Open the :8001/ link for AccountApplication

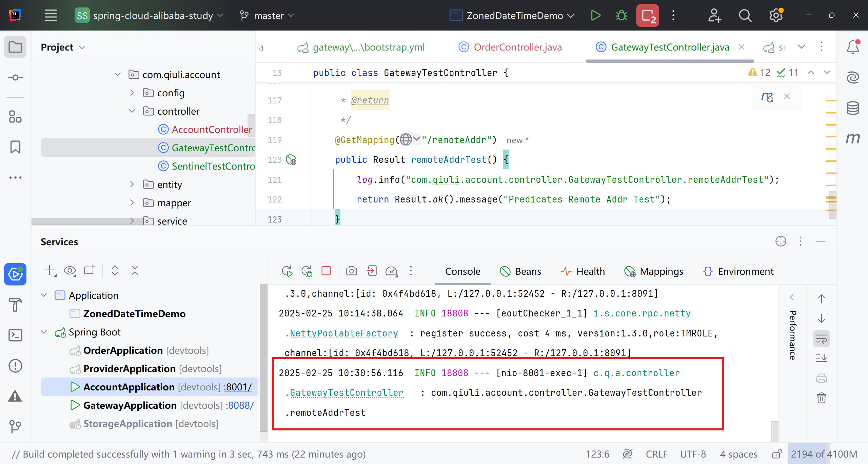click(237, 387)
